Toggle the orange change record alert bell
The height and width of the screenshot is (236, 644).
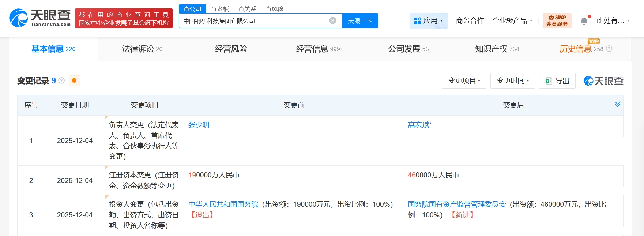tap(74, 80)
